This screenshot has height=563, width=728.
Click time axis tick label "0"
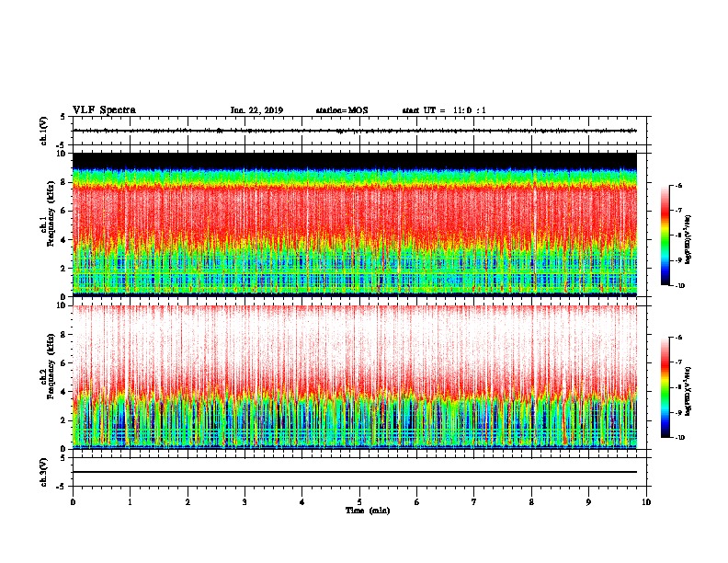click(73, 502)
